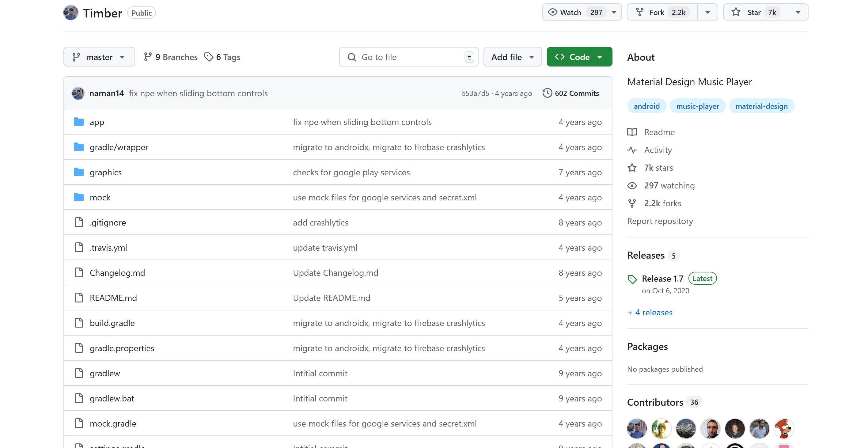
Task: Expand the Fork options dropdown arrow
Action: point(708,13)
